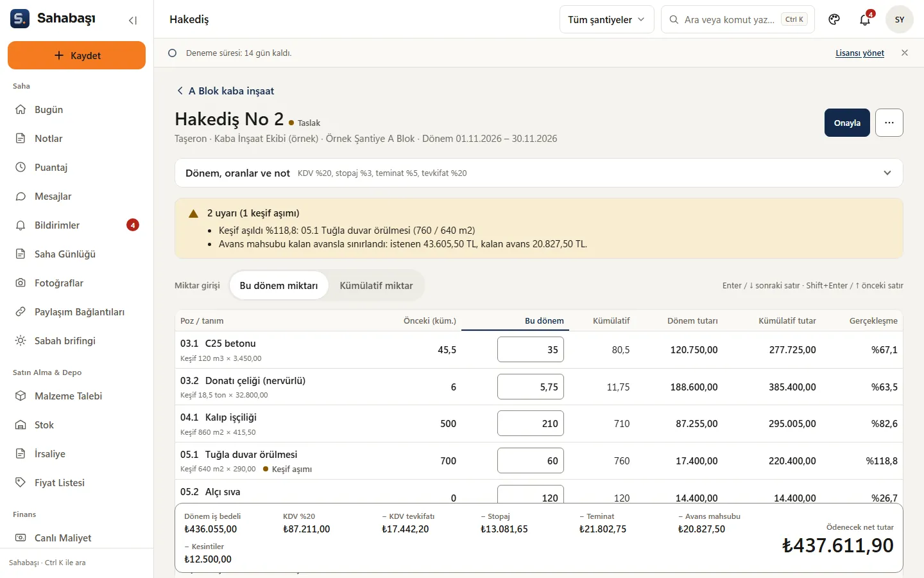Open Fotoğraflar in the sidebar

click(77, 283)
